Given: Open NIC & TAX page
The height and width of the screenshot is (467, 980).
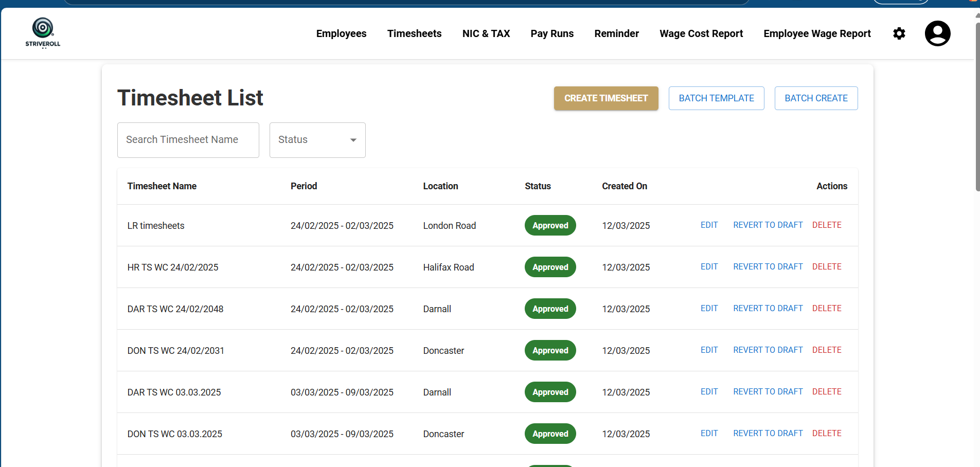Looking at the screenshot, I should 486,33.
